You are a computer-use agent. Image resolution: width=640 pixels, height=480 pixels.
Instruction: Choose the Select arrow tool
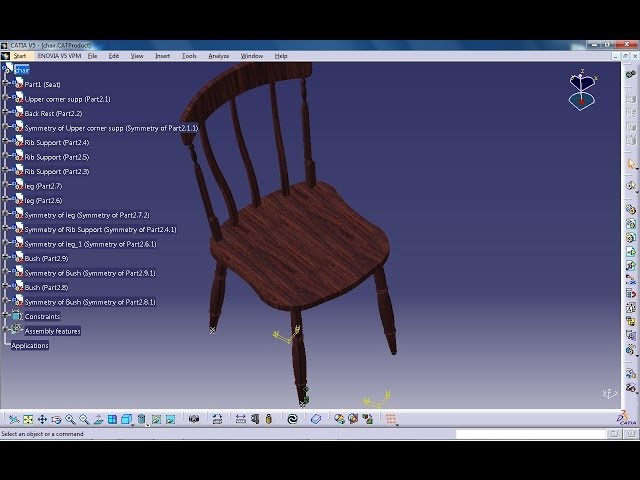[x=631, y=164]
